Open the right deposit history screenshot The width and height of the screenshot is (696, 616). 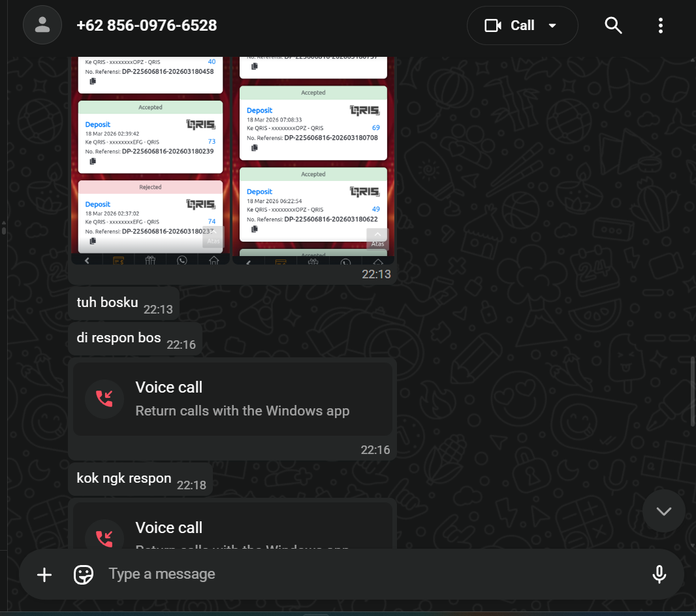point(313,160)
